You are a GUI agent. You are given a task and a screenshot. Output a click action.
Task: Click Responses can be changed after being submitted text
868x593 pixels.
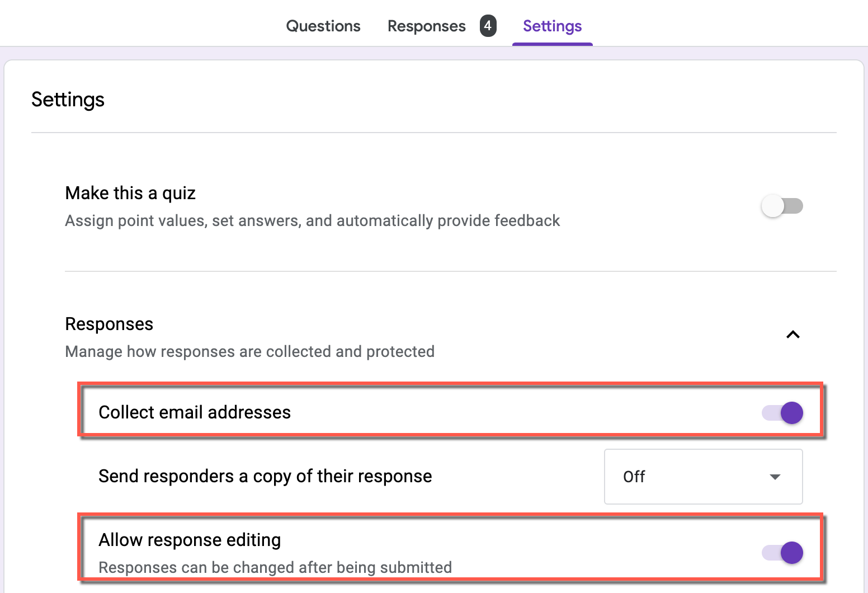[x=275, y=567]
